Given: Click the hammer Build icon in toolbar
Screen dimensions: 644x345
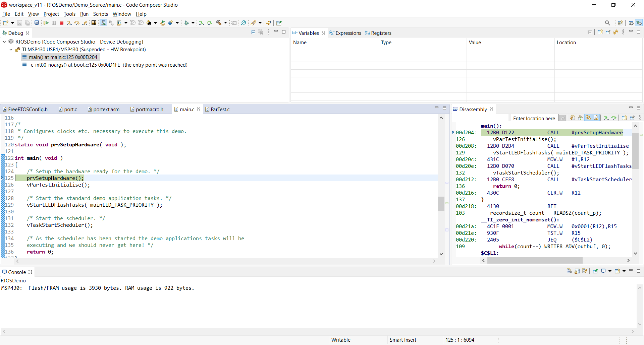Looking at the screenshot, I should (219, 23).
